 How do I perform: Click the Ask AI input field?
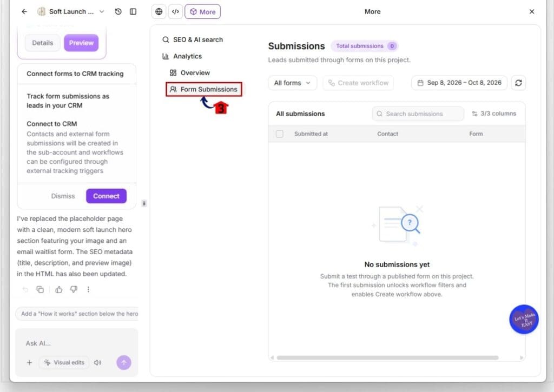(76, 343)
